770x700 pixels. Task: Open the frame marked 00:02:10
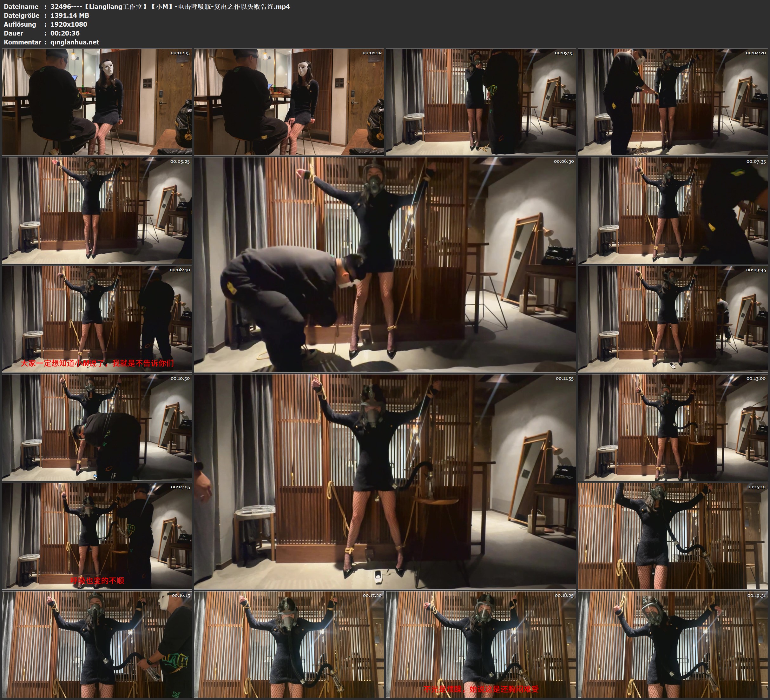[x=289, y=102]
